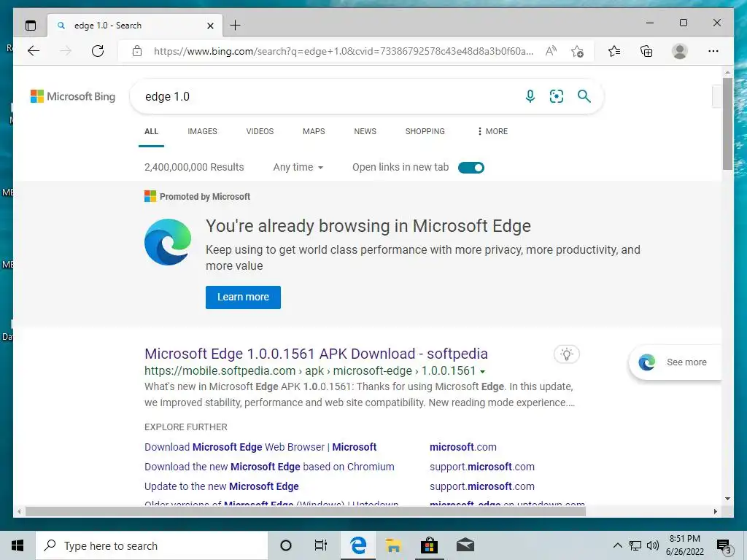The height and width of the screenshot is (560, 747).
Task: Search using voice microphone icon
Action: tap(530, 97)
